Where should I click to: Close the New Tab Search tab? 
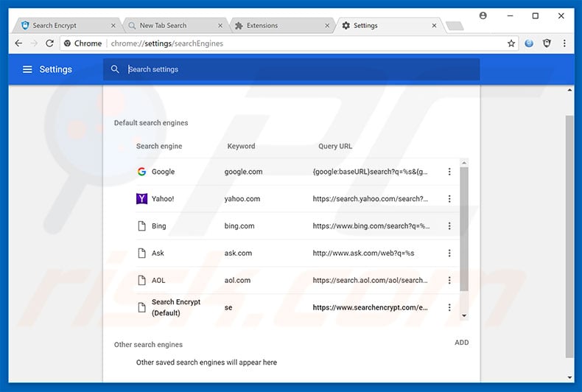(220, 26)
